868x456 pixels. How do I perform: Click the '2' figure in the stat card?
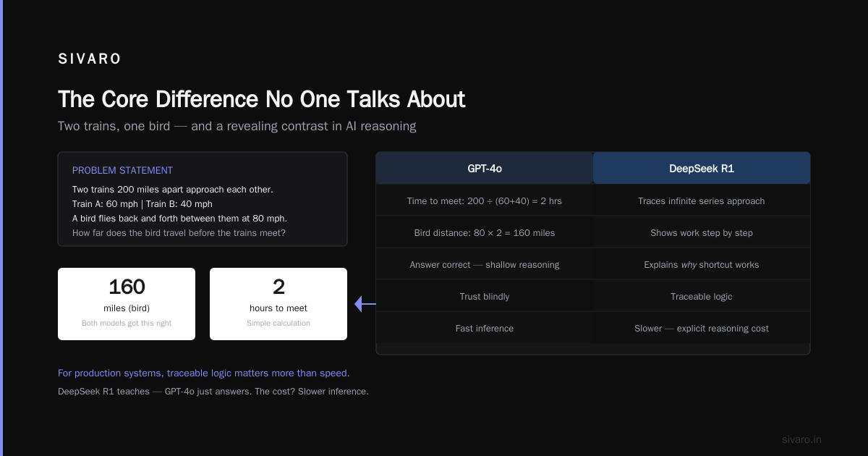pos(278,287)
